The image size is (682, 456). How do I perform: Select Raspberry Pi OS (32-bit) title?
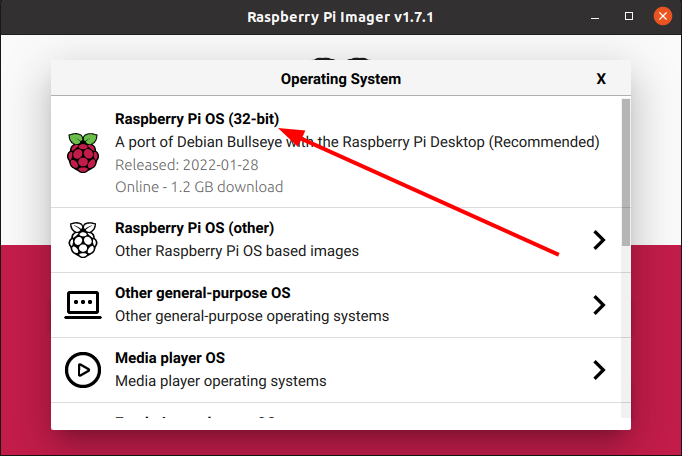[x=197, y=119]
